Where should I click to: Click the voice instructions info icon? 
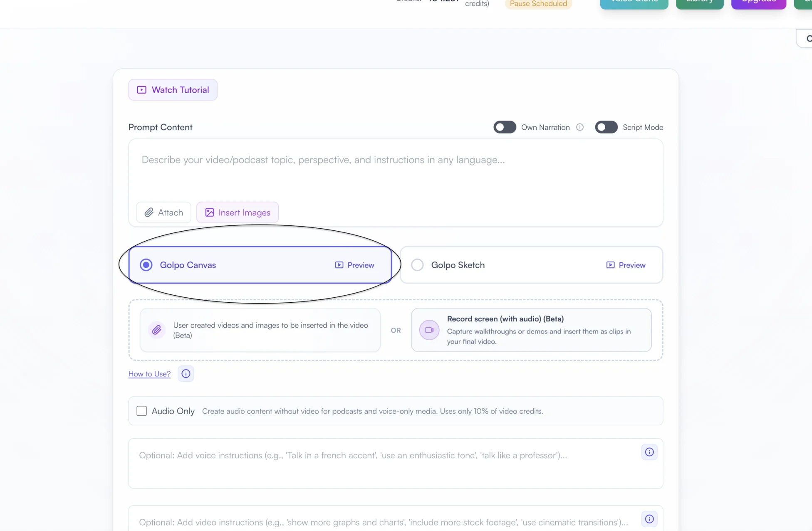(x=649, y=452)
